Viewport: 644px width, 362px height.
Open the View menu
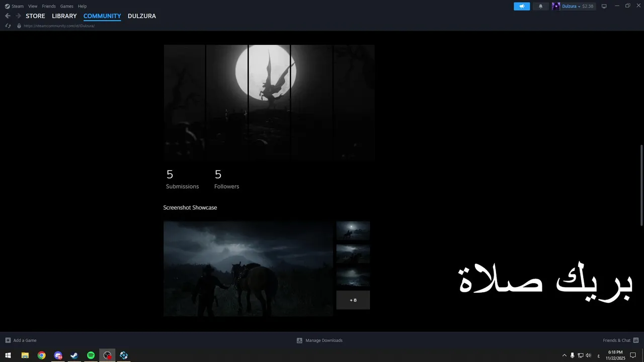click(33, 6)
